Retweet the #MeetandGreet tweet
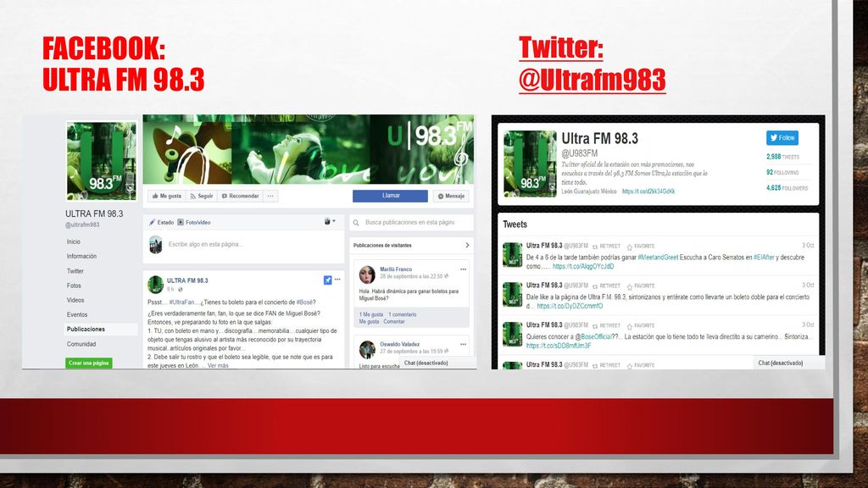868x488 pixels. (606, 247)
